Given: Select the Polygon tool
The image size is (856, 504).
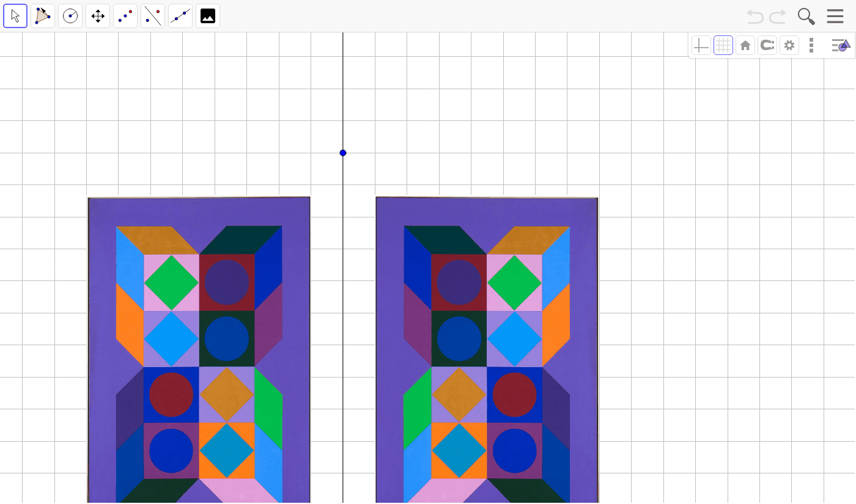Looking at the screenshot, I should (43, 16).
